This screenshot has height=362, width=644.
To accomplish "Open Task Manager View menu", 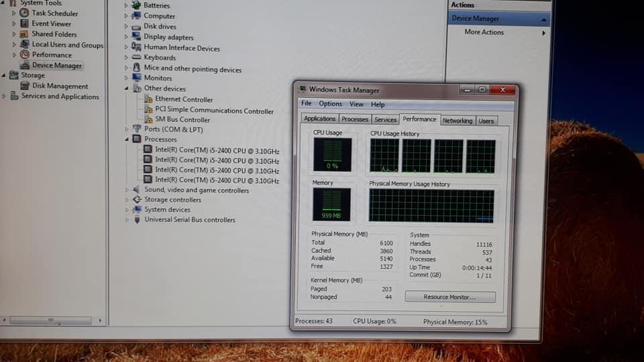I will point(356,105).
